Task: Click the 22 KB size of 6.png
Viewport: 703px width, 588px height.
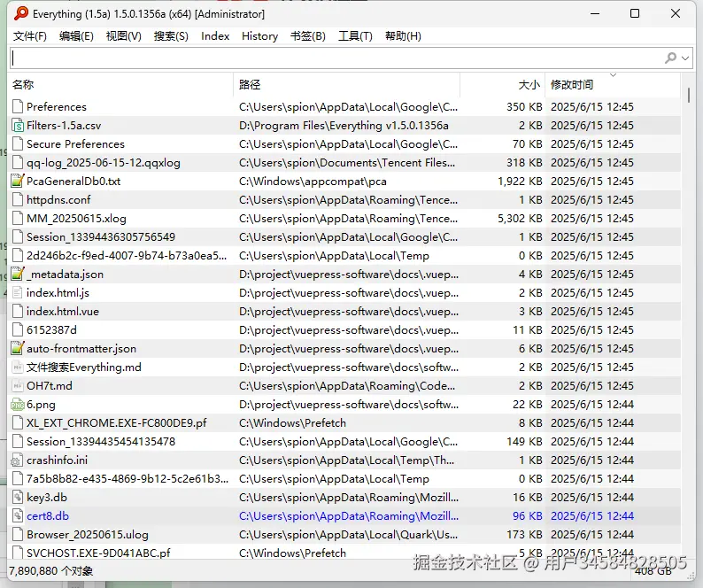Action: click(528, 405)
